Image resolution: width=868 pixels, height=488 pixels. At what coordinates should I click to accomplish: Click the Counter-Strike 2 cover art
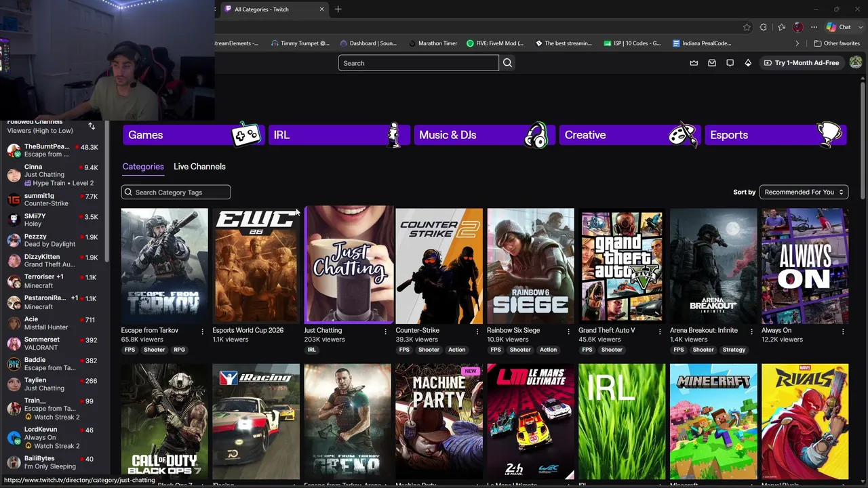pos(439,265)
